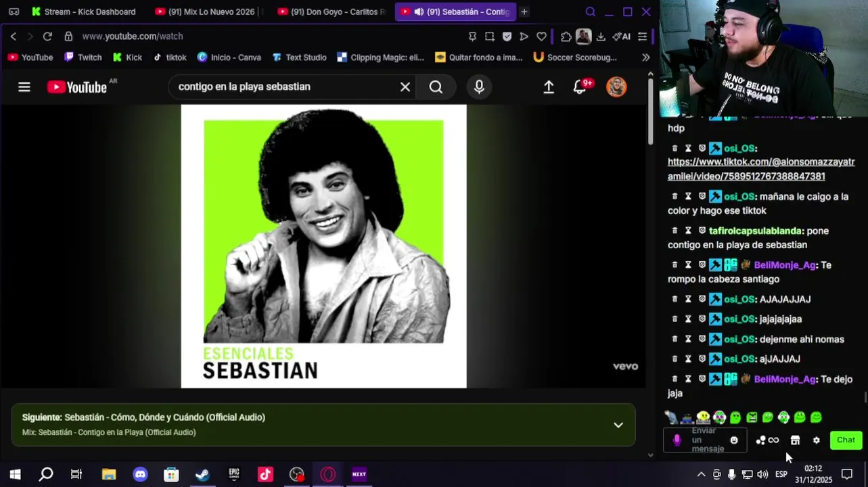This screenshot has height=487, width=868.
Task: Add page to bookmarks heart icon
Action: [541, 37]
